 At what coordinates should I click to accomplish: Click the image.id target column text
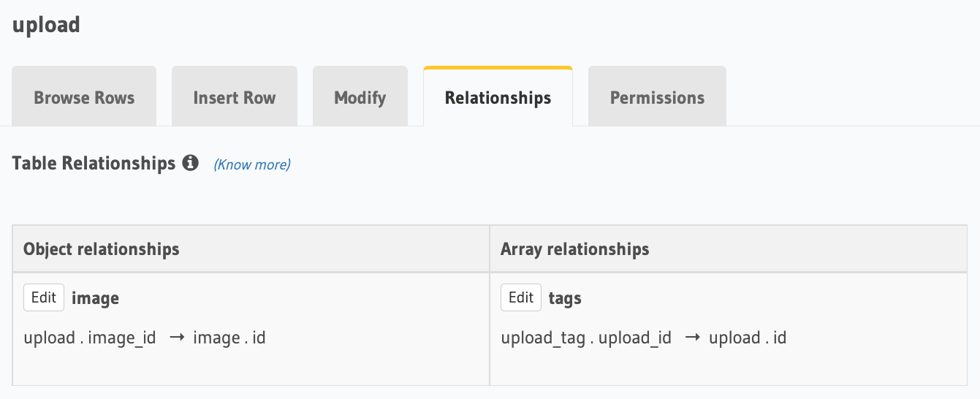tap(229, 338)
